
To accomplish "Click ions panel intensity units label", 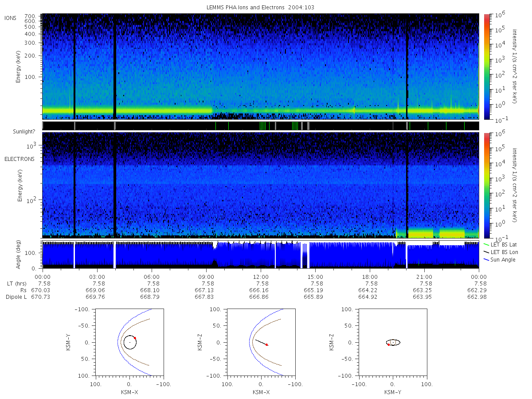I will [x=515, y=66].
